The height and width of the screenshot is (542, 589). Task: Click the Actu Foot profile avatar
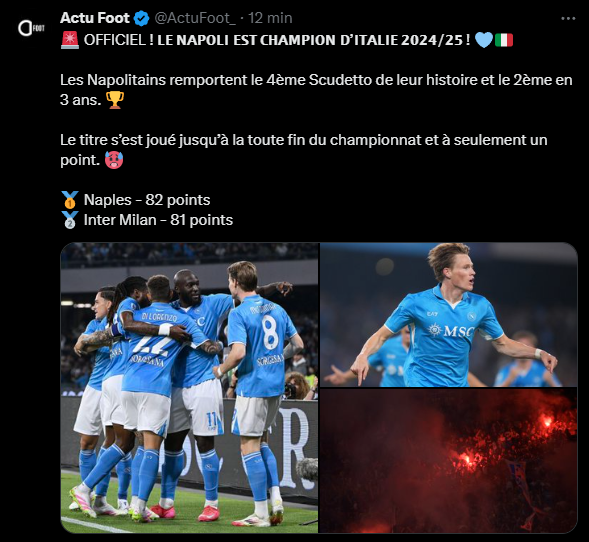point(31,28)
